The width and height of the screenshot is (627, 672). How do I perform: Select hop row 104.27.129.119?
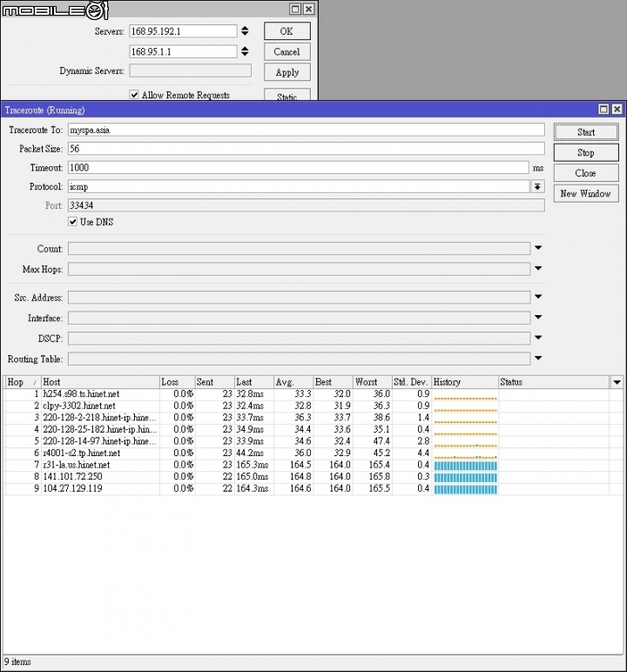tap(313, 488)
